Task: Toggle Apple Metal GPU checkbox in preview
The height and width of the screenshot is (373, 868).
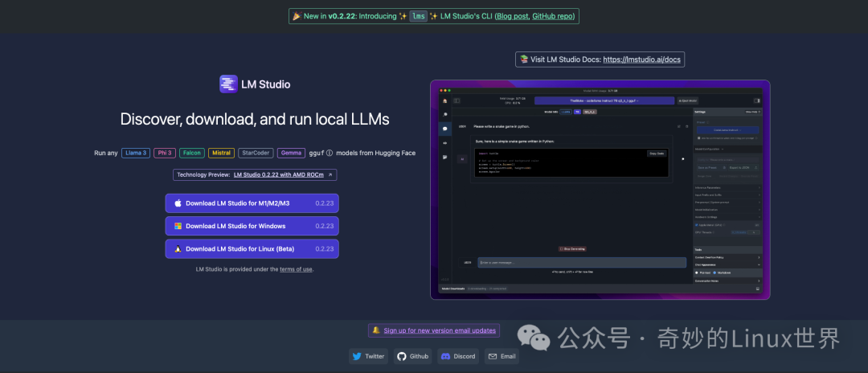Action: point(696,225)
